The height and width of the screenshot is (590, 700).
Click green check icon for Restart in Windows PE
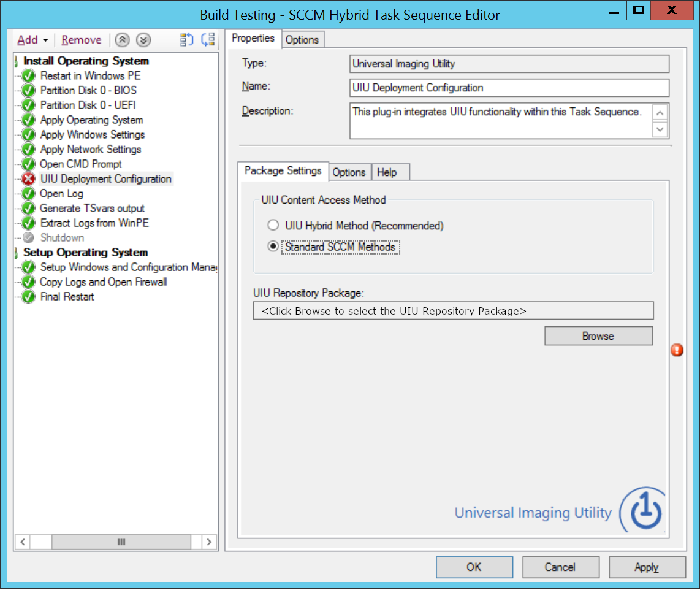[x=29, y=76]
